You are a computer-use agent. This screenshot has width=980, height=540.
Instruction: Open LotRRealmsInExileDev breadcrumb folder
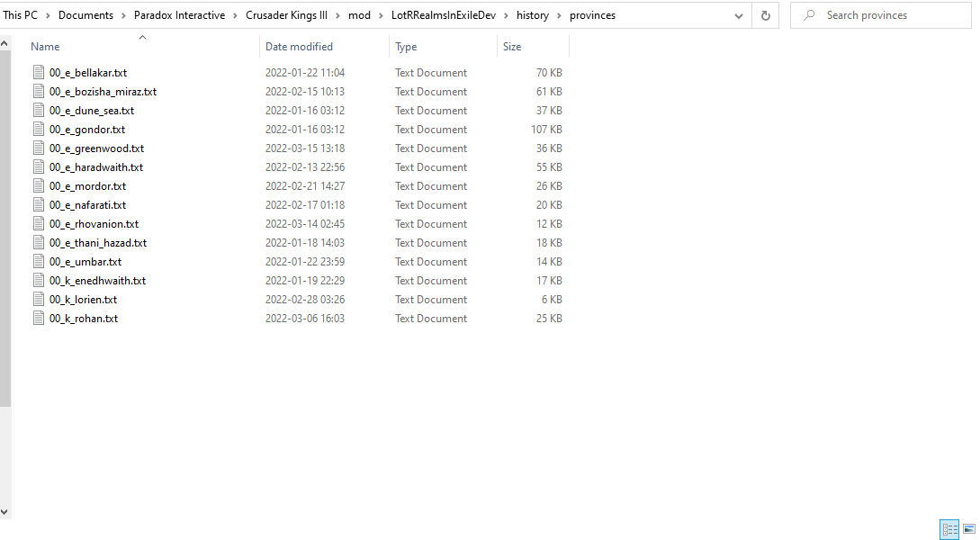[444, 15]
